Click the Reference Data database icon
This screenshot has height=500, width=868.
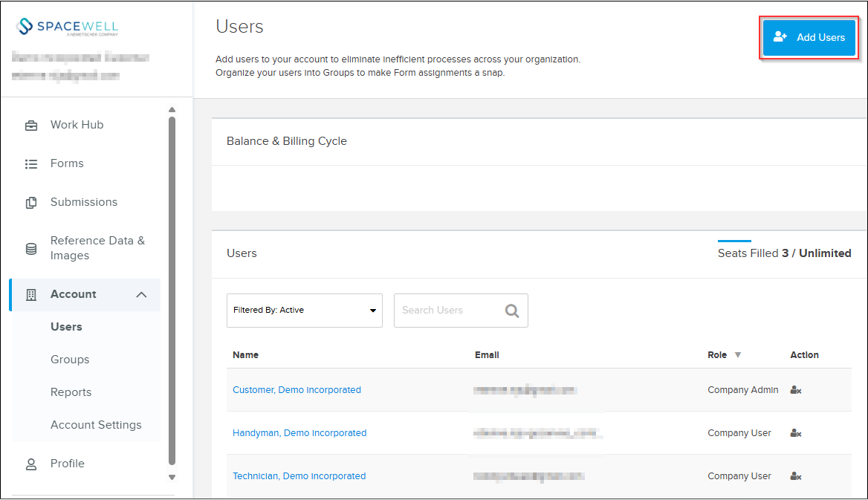click(31, 249)
